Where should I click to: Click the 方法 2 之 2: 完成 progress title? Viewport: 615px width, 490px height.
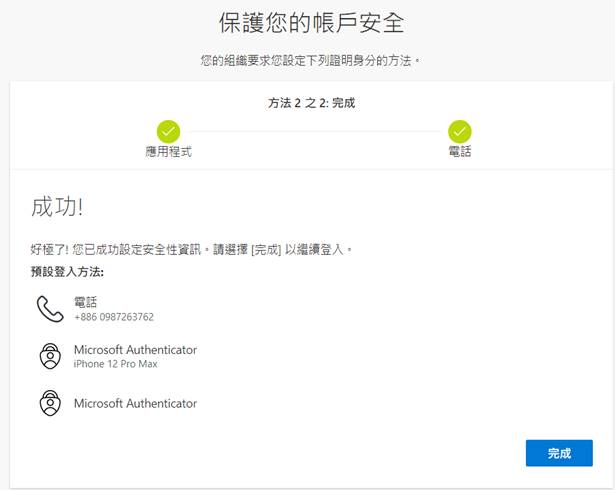click(311, 103)
